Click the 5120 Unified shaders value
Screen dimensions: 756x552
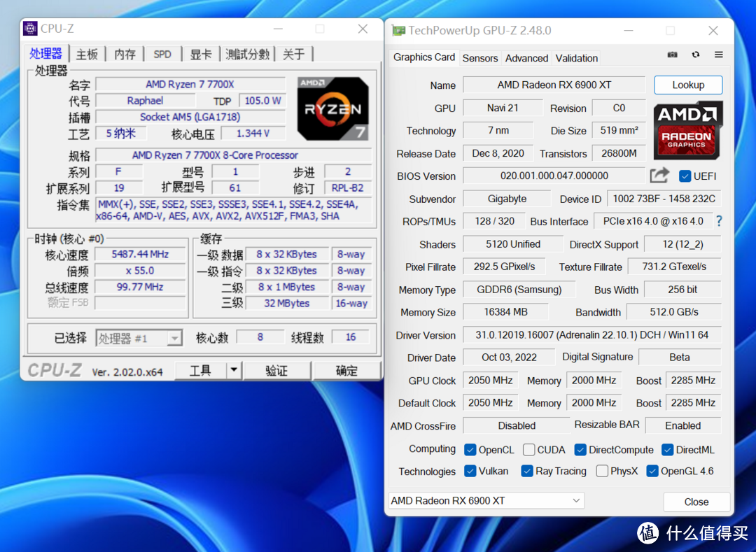click(512, 244)
